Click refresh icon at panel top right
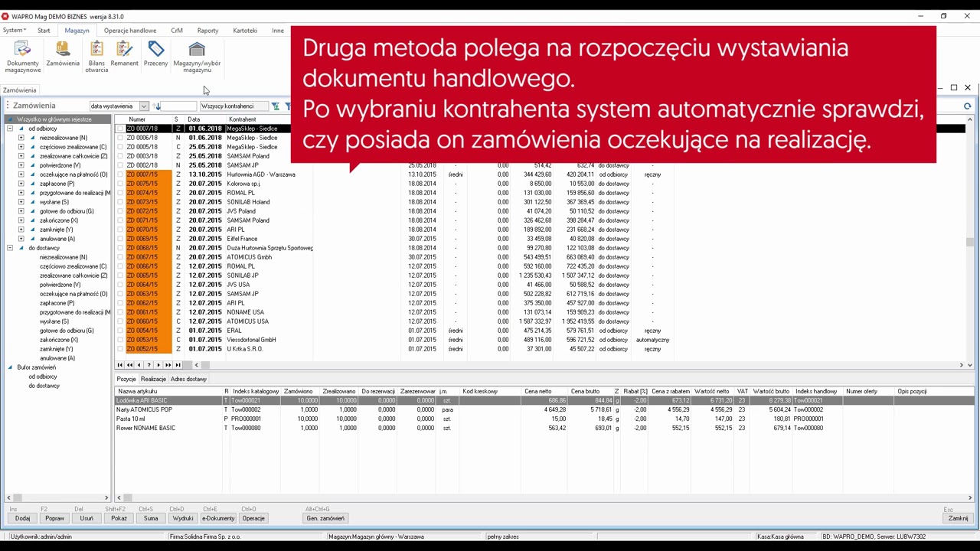Viewport: 980px width, 551px height. click(968, 106)
